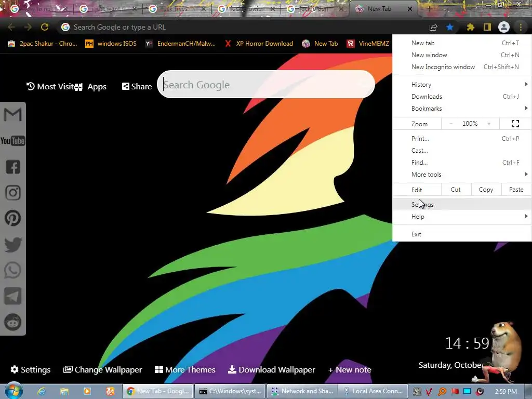
Task: Open Settings in the Chrome menu
Action: [x=462, y=205]
